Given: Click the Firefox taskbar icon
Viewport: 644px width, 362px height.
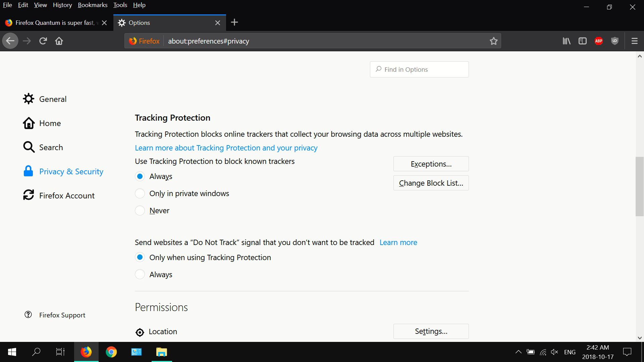Looking at the screenshot, I should pyautogui.click(x=86, y=352).
